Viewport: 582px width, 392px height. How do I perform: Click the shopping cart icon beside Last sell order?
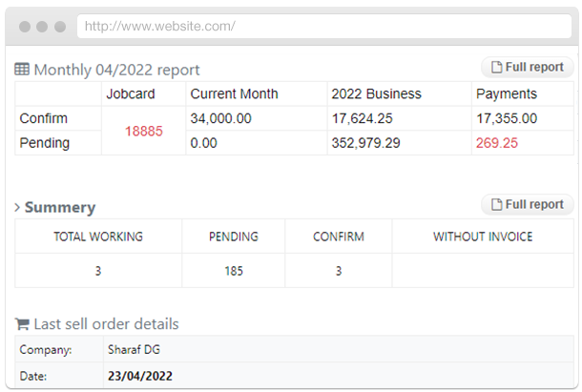coord(22,324)
